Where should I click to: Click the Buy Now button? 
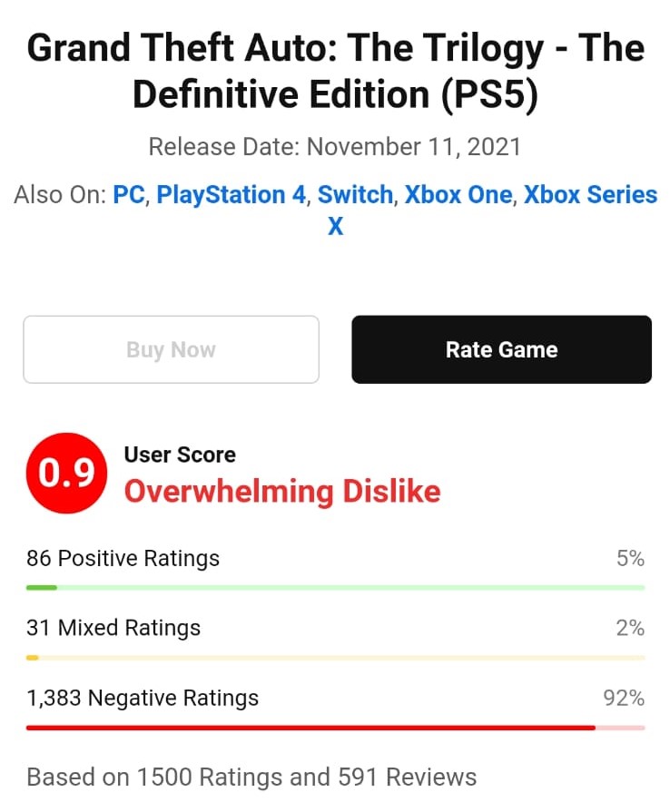point(171,349)
